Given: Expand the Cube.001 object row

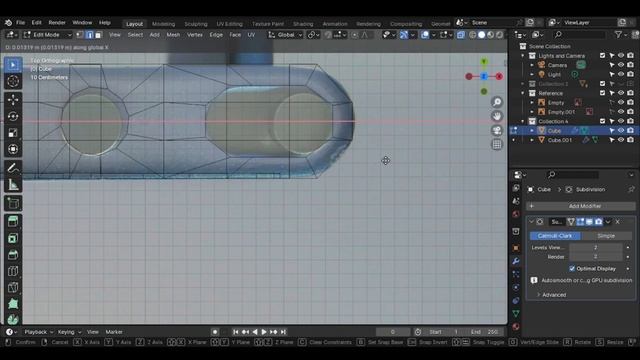Looking at the screenshot, I should pyautogui.click(x=532, y=140).
